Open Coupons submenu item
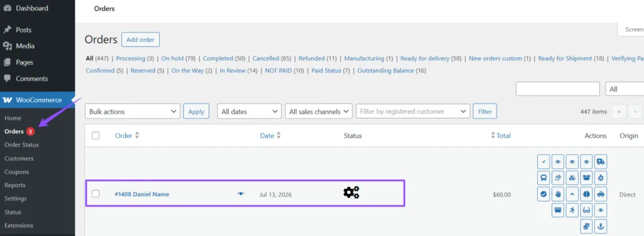Screen dimensions: 644x236 17,172
